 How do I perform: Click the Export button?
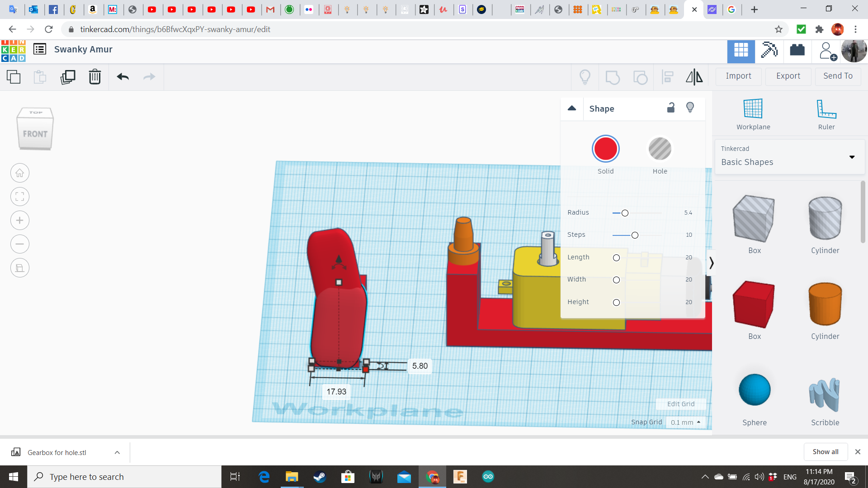(x=788, y=76)
